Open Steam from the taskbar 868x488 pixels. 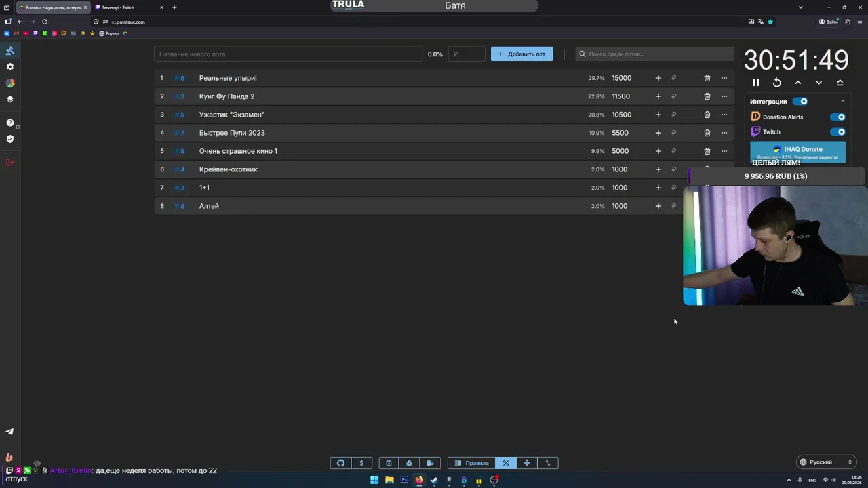(434, 480)
